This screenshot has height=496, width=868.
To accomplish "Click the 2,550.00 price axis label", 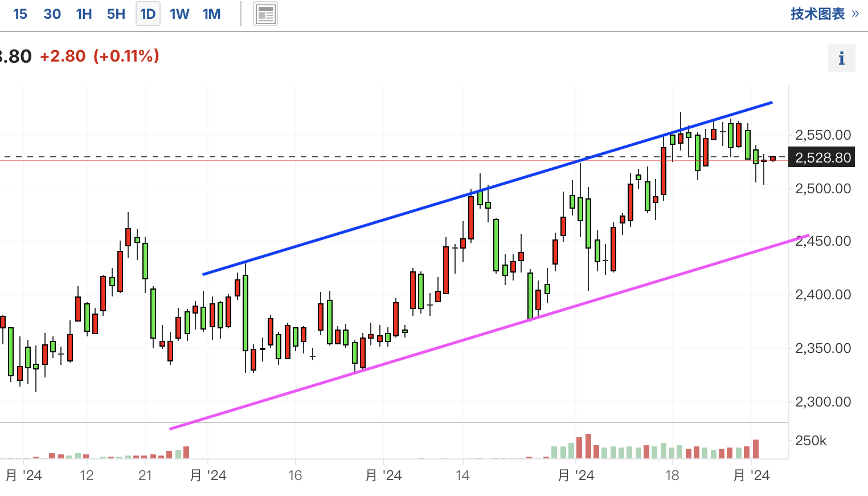I will click(823, 135).
